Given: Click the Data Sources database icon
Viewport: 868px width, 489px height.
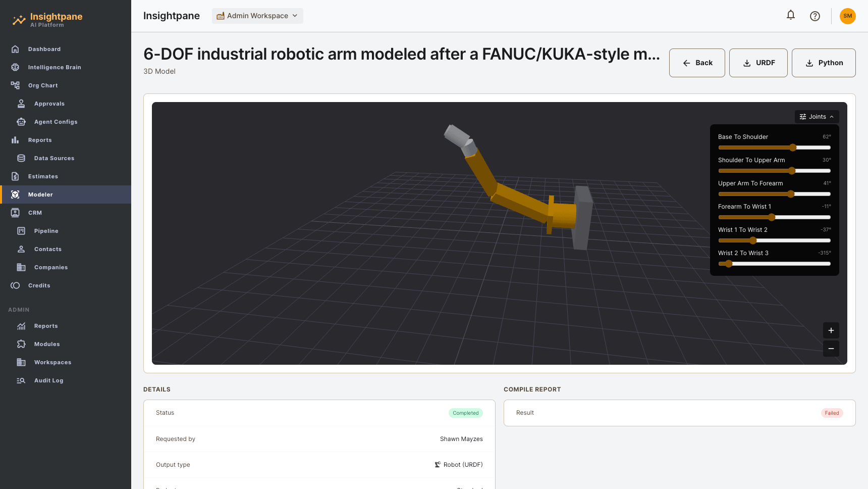Looking at the screenshot, I should click(21, 158).
